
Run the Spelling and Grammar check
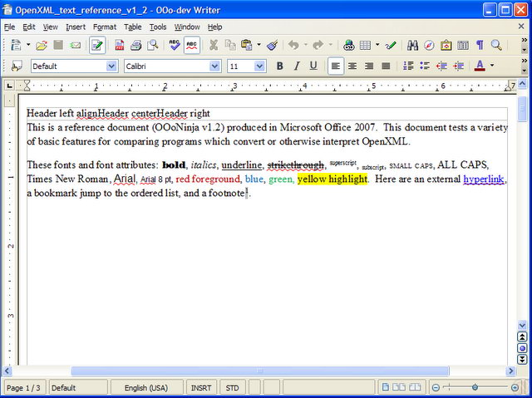(x=175, y=45)
